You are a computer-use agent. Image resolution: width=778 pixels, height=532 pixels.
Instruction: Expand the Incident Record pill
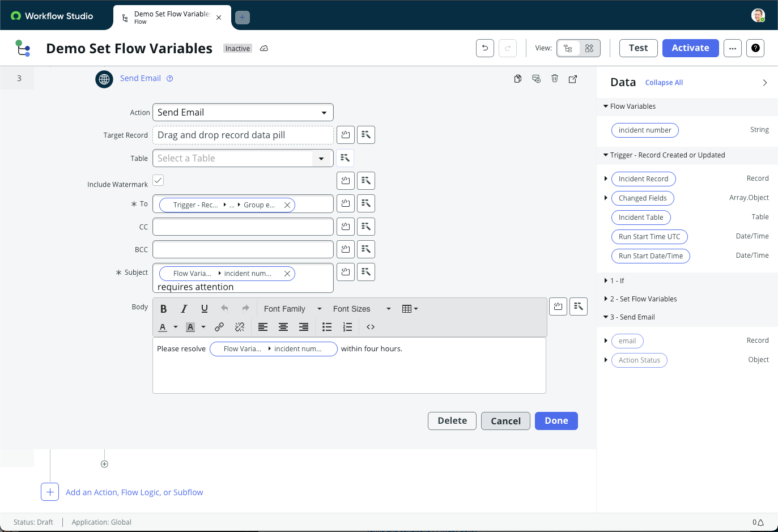[x=606, y=179]
